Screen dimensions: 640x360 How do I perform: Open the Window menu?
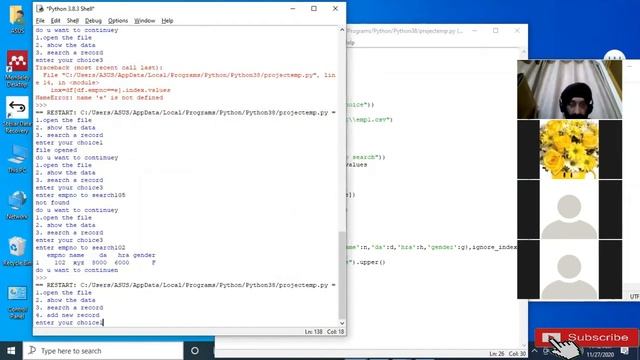click(x=144, y=20)
